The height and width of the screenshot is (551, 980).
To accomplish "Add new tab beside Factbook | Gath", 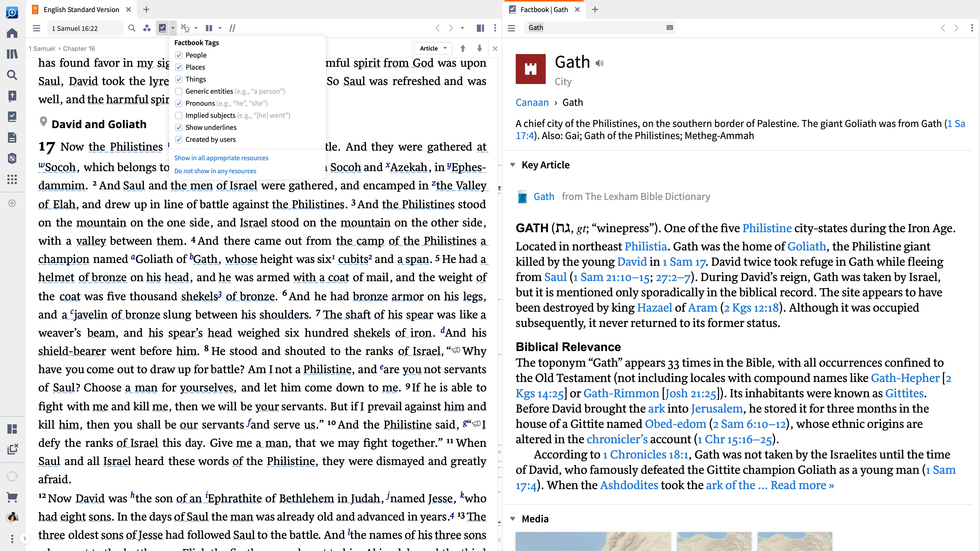I will 595,9.
